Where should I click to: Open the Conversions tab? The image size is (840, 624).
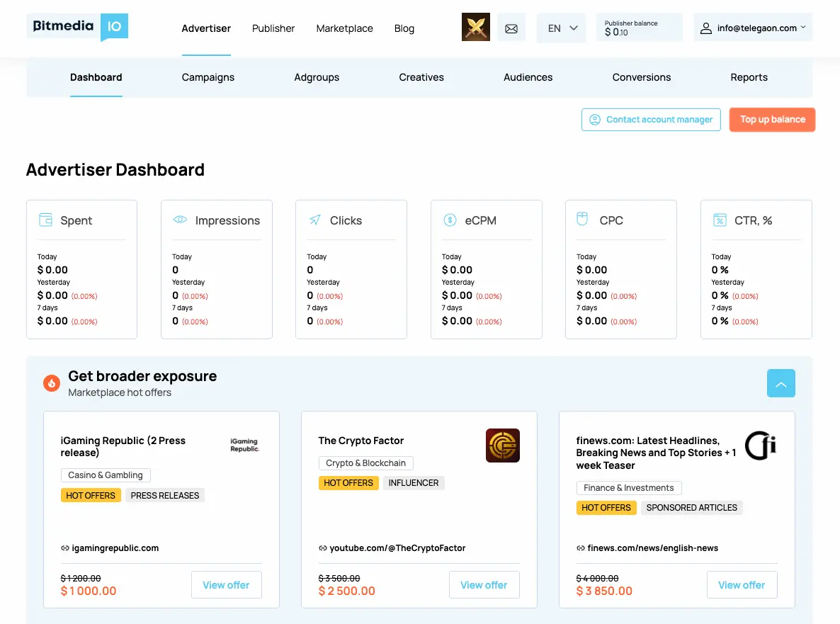click(x=641, y=77)
